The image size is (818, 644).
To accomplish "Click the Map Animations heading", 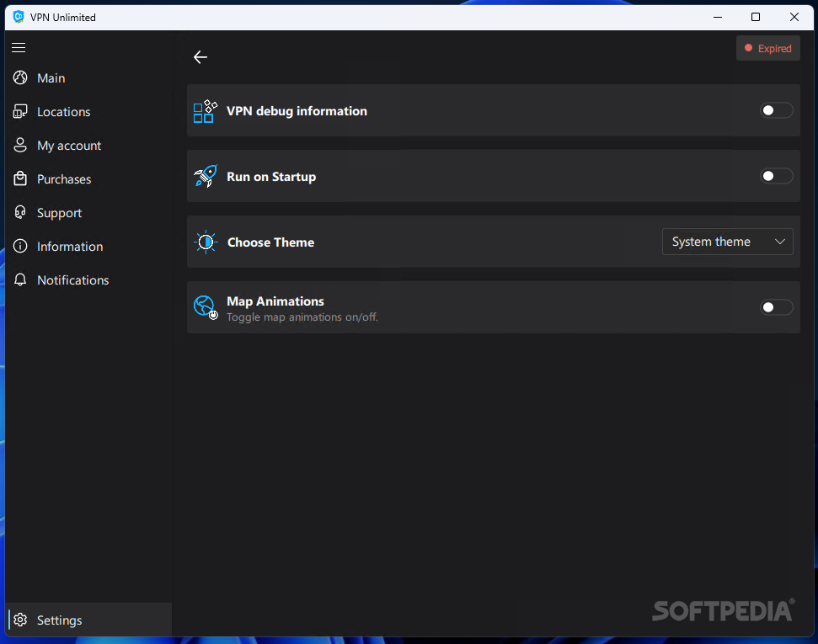I will pos(275,301).
